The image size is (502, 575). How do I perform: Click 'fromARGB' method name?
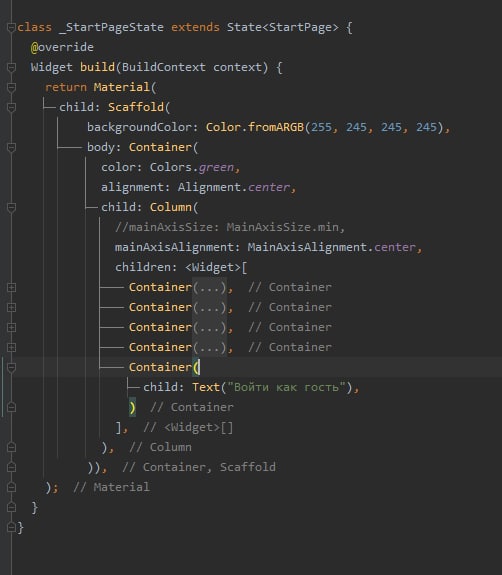click(x=276, y=127)
